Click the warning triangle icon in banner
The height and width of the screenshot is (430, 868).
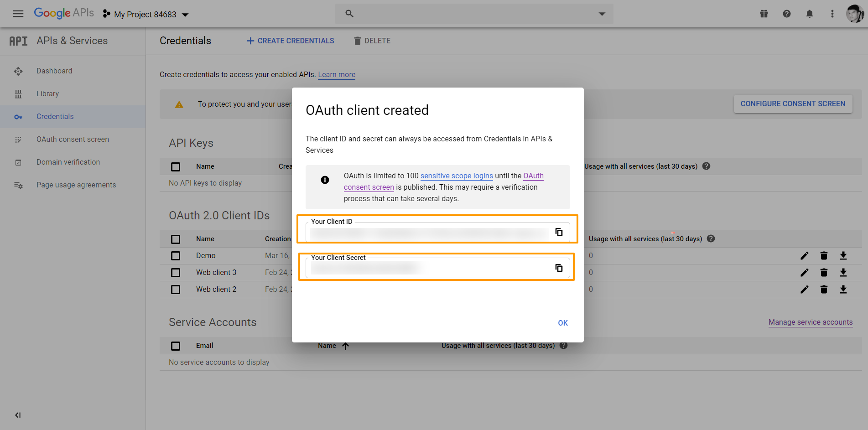click(x=179, y=105)
